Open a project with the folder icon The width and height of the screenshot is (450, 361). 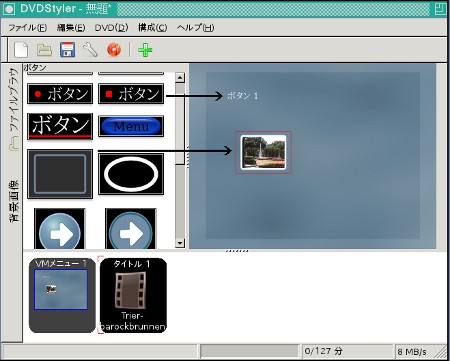44,50
